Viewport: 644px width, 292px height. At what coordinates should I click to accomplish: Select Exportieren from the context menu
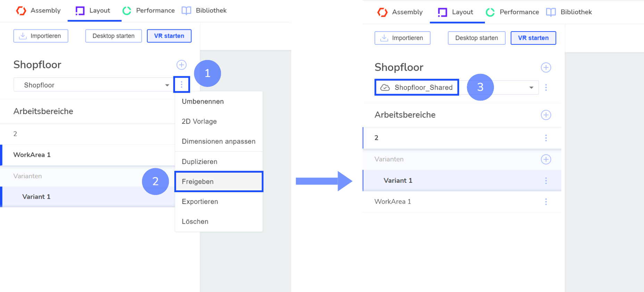coord(200,201)
